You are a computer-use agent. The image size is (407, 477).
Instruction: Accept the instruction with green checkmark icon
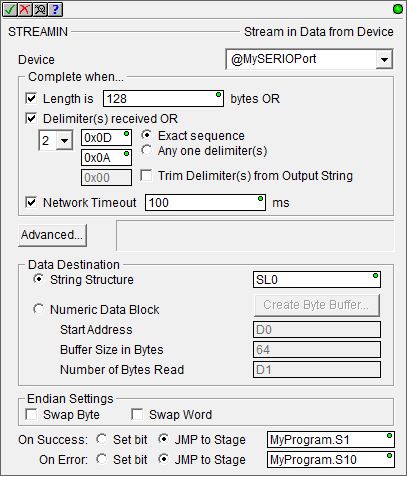coord(10,9)
